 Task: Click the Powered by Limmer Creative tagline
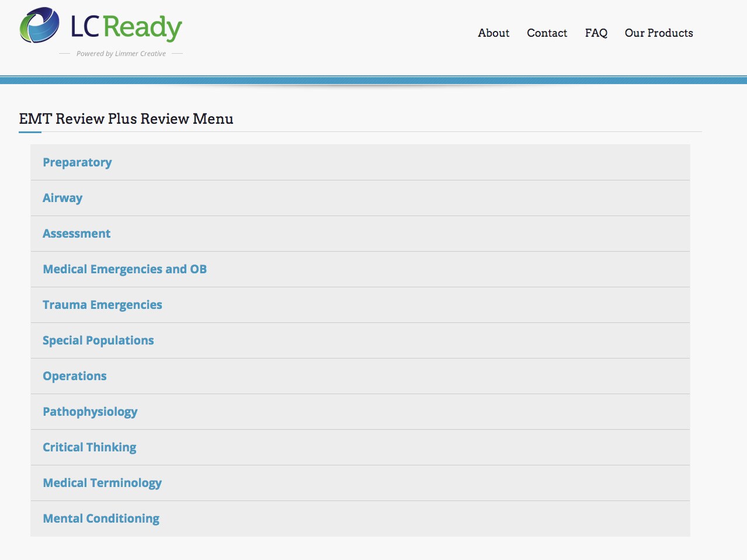pos(121,54)
